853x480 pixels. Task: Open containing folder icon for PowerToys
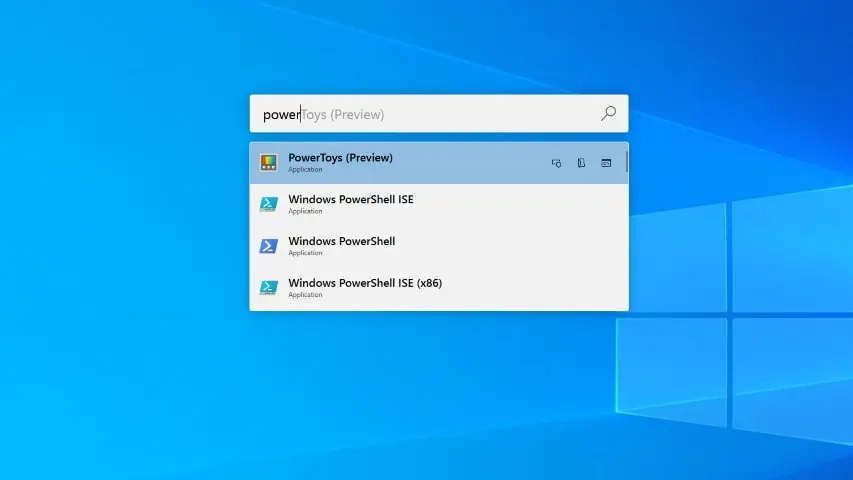coord(581,163)
